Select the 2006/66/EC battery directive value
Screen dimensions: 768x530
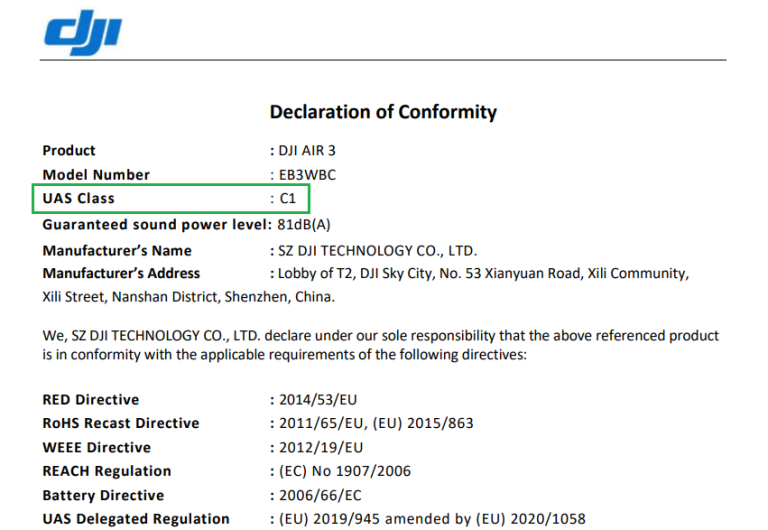point(320,496)
